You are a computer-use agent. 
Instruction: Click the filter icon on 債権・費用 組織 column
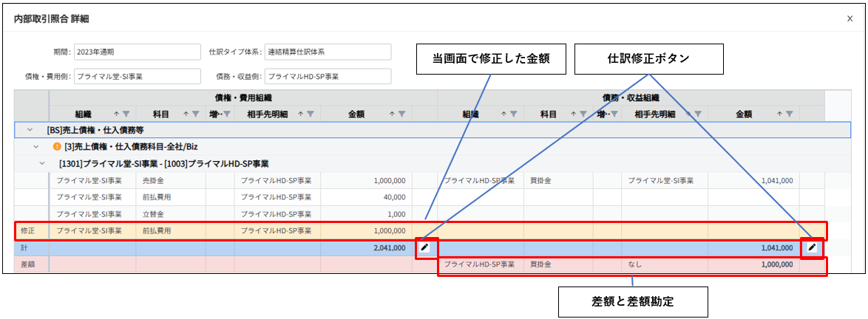tap(126, 114)
